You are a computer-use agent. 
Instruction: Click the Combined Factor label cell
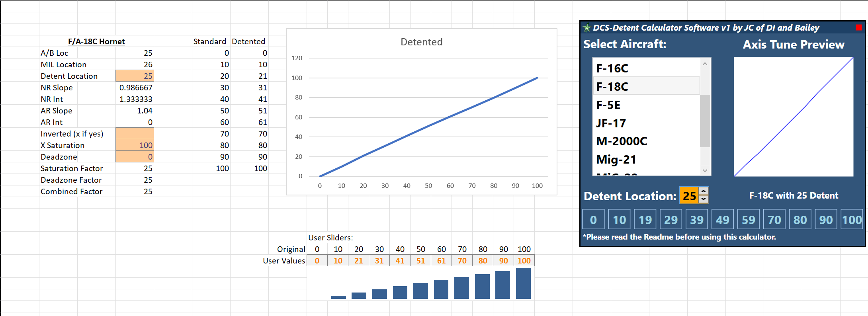click(x=72, y=191)
